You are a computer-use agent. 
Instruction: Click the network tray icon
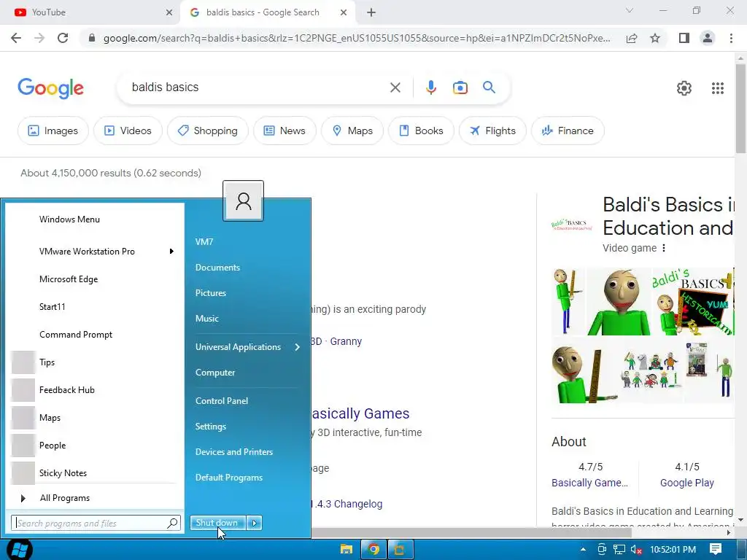click(619, 550)
